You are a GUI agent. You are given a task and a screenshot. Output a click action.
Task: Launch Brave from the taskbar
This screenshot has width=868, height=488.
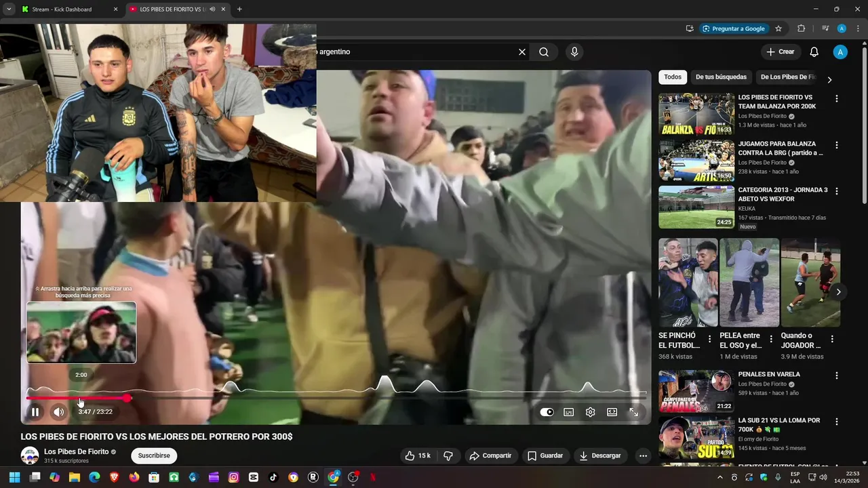(x=114, y=477)
